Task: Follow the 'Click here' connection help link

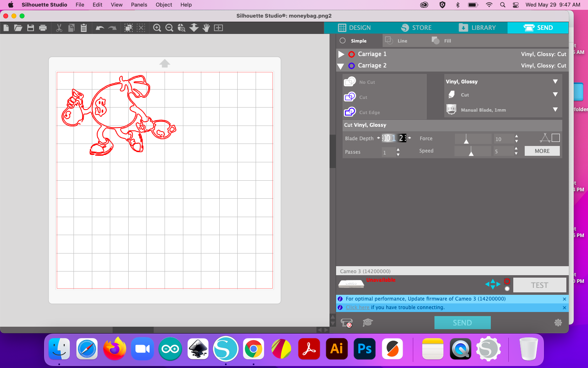Action: click(357, 307)
